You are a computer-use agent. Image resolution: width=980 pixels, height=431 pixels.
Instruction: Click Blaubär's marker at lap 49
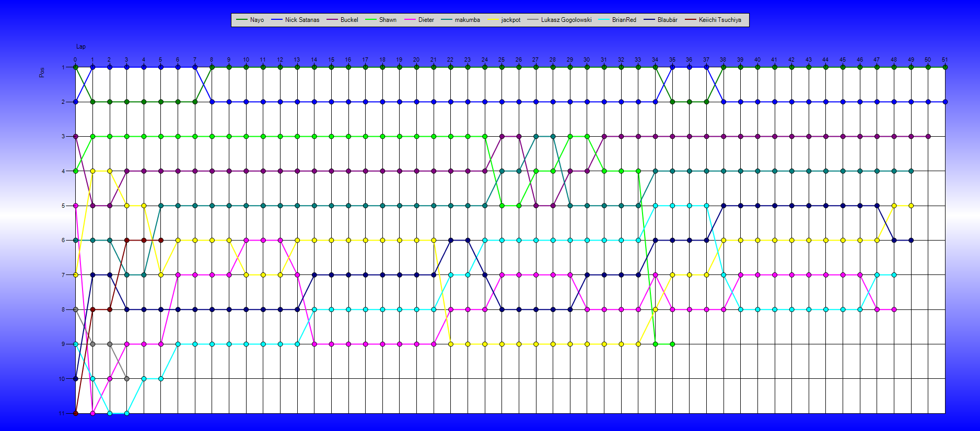tap(911, 240)
